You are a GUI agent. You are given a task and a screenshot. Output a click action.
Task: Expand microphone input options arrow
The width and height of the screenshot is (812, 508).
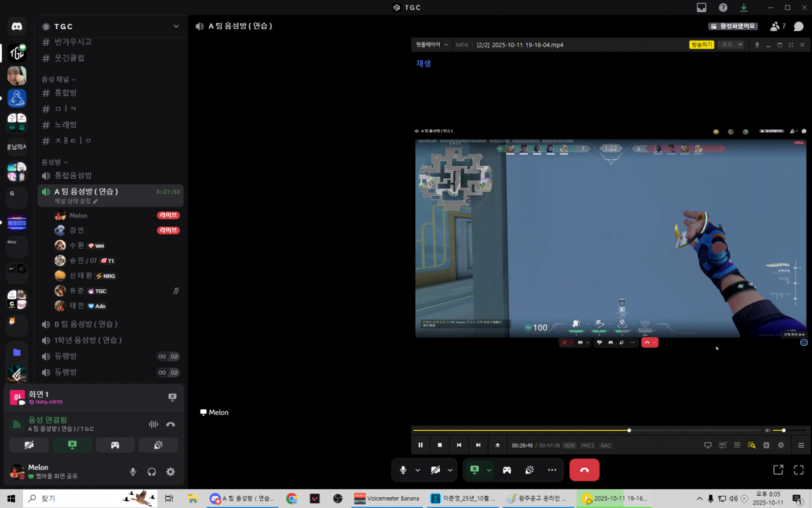click(x=418, y=469)
